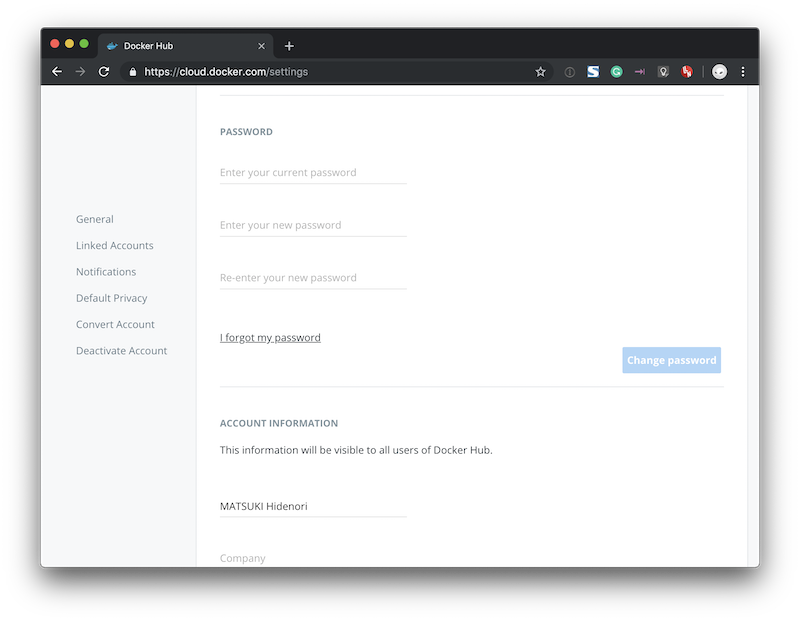Jump to Notifications settings
Image resolution: width=800 pixels, height=621 pixels.
coord(106,272)
